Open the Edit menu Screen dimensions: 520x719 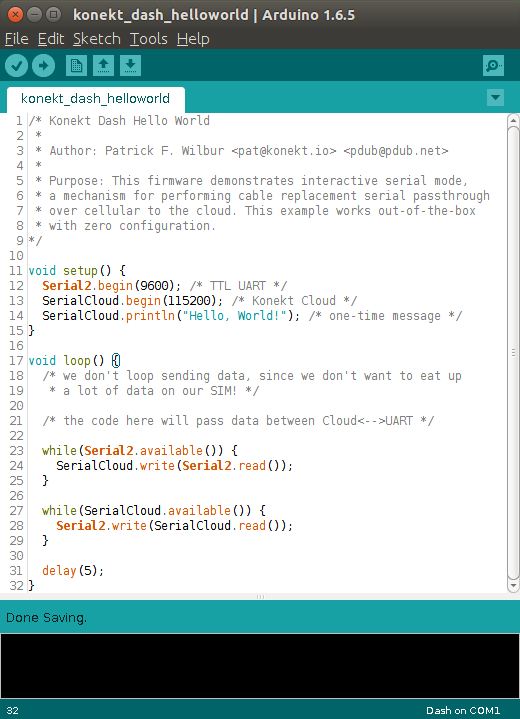(x=51, y=39)
